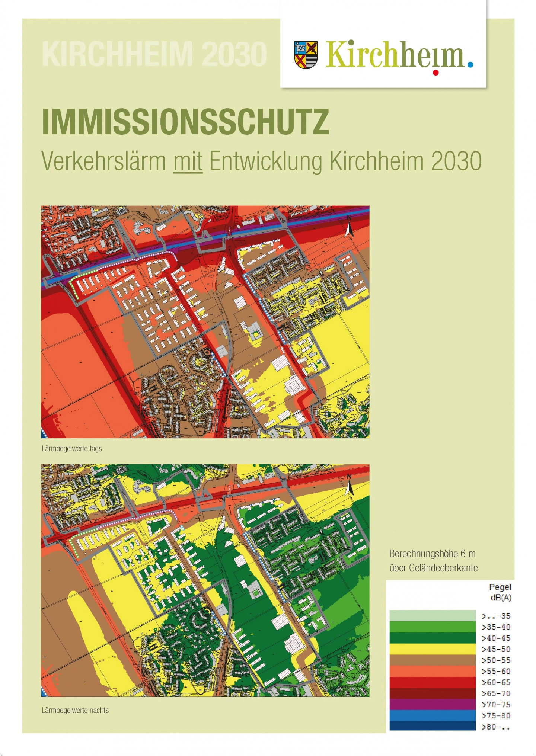
Task: Select the purple >70-75 legend color swatch
Action: tap(433, 705)
